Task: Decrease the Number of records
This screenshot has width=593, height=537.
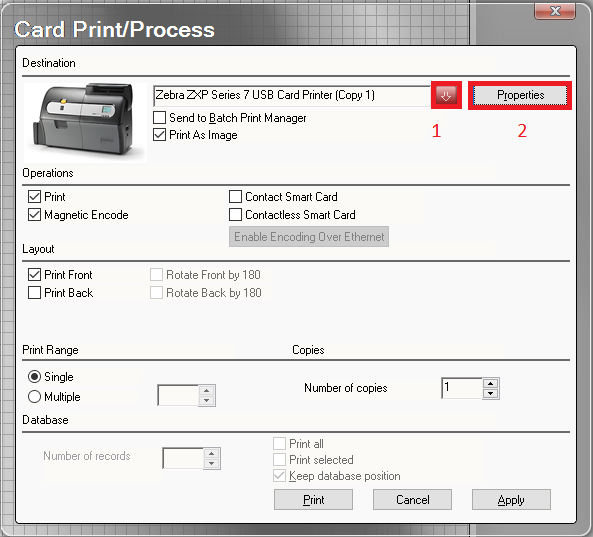Action: pos(211,463)
